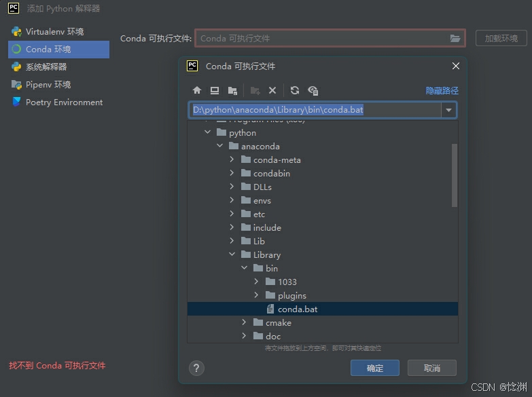Viewport: 532px width, 397px height.
Task: Select Conda 环境 in sidebar
Action: [x=58, y=49]
